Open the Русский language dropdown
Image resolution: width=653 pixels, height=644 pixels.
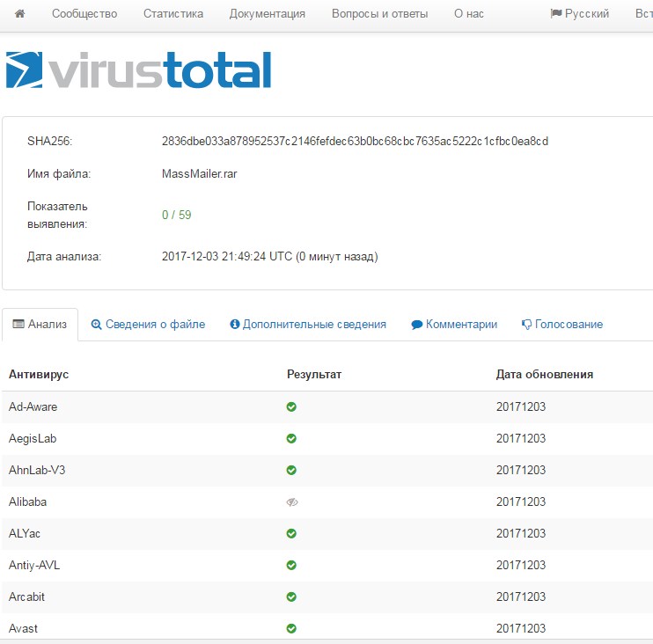[x=579, y=14]
